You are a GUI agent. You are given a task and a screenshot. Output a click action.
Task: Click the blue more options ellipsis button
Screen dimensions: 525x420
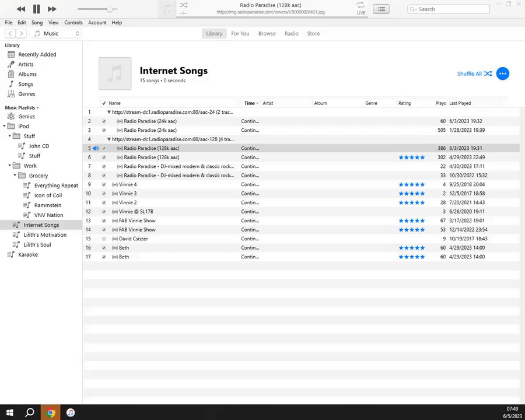503,73
